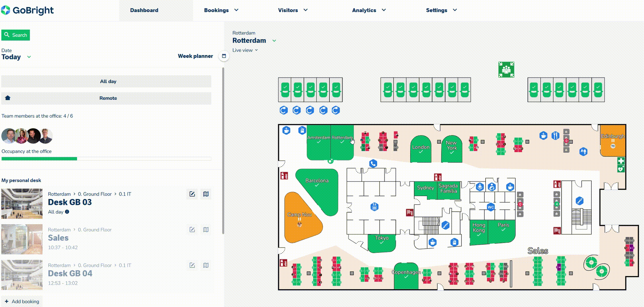Screen dimensions: 644x307
Task: Click the Search button
Action: click(16, 35)
